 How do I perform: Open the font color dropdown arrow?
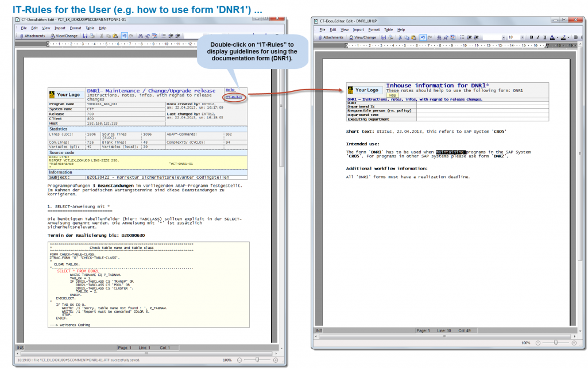point(557,37)
